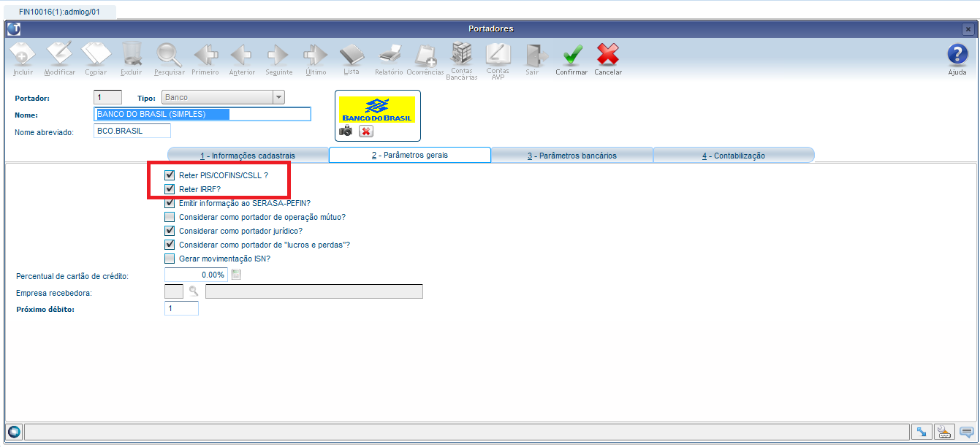Viewport: 980px width, 447px height.
Task: Click blue arrows icon in status bar
Action: pyautogui.click(x=922, y=431)
